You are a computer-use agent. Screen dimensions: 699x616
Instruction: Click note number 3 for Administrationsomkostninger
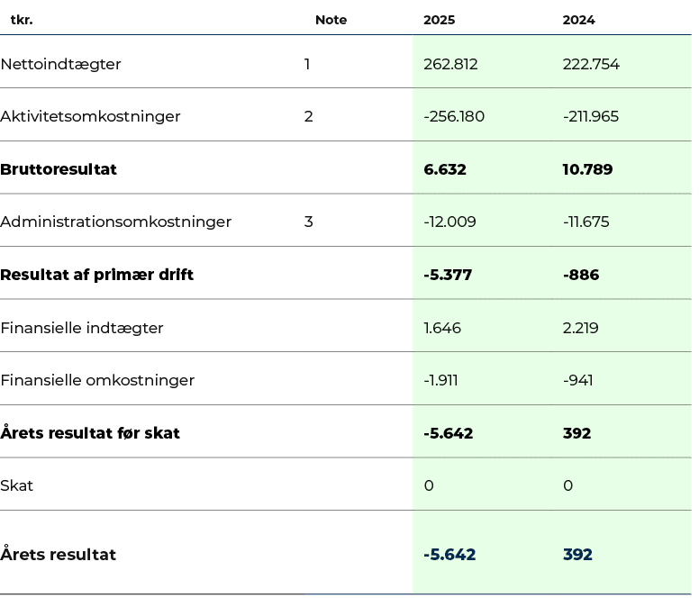308,222
